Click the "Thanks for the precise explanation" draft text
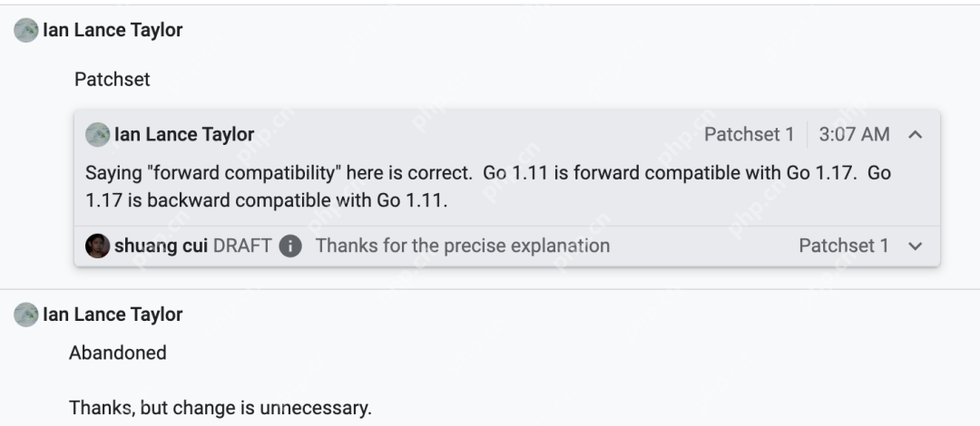The width and height of the screenshot is (980, 426). 462,246
